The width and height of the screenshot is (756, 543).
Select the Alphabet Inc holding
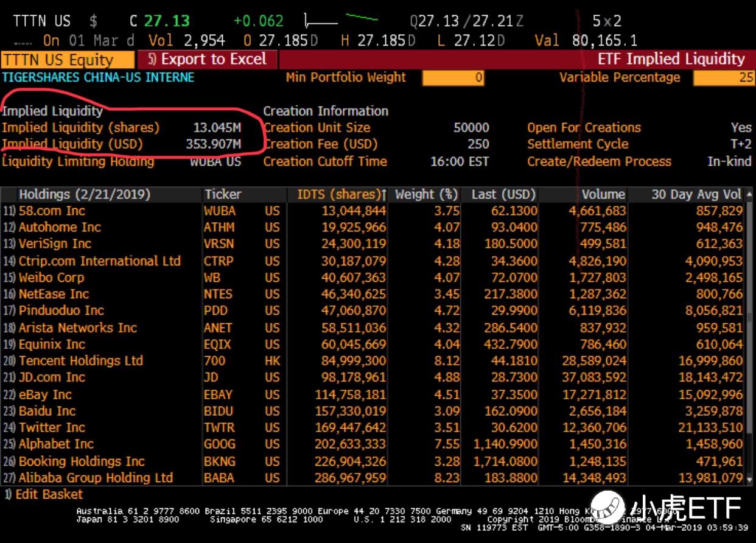click(x=373, y=444)
